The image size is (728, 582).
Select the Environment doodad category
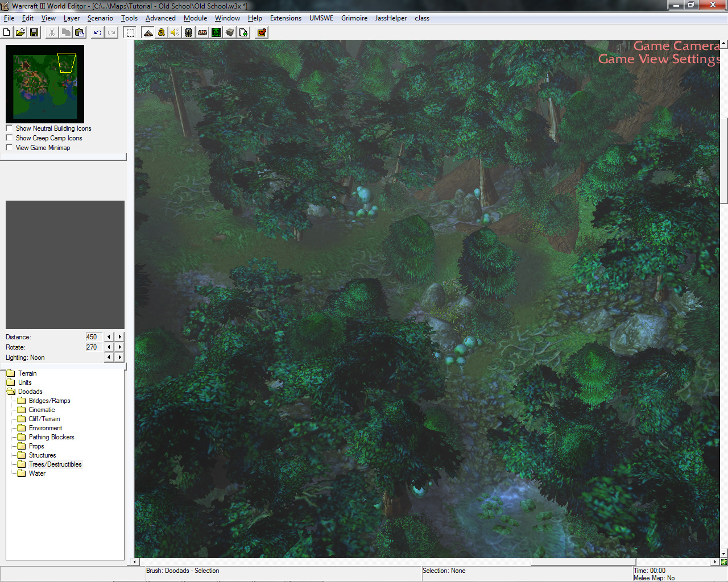pos(45,428)
